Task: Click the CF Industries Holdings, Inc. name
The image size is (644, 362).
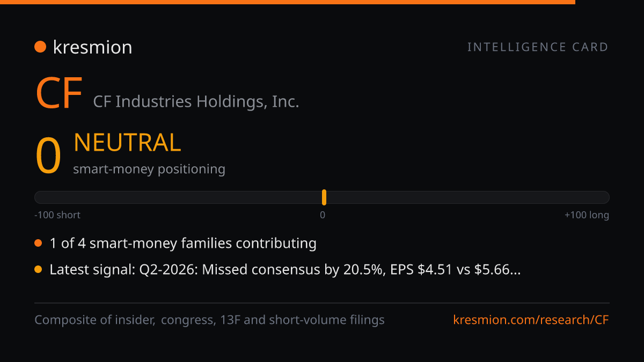Action: [x=196, y=101]
